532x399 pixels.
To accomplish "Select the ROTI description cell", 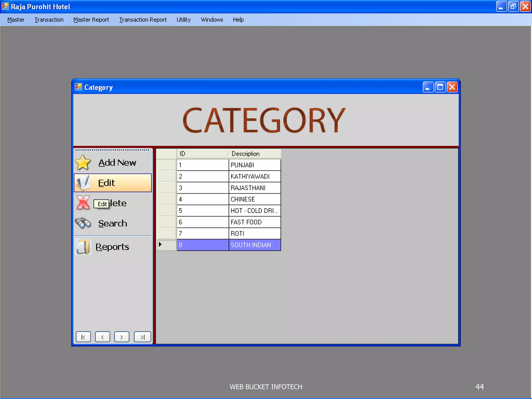I will (255, 234).
